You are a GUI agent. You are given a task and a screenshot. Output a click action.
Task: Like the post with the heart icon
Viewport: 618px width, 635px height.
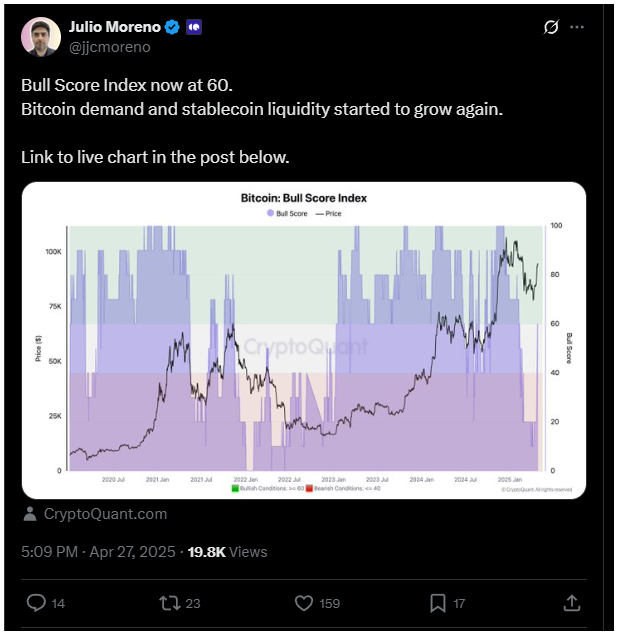pos(304,603)
